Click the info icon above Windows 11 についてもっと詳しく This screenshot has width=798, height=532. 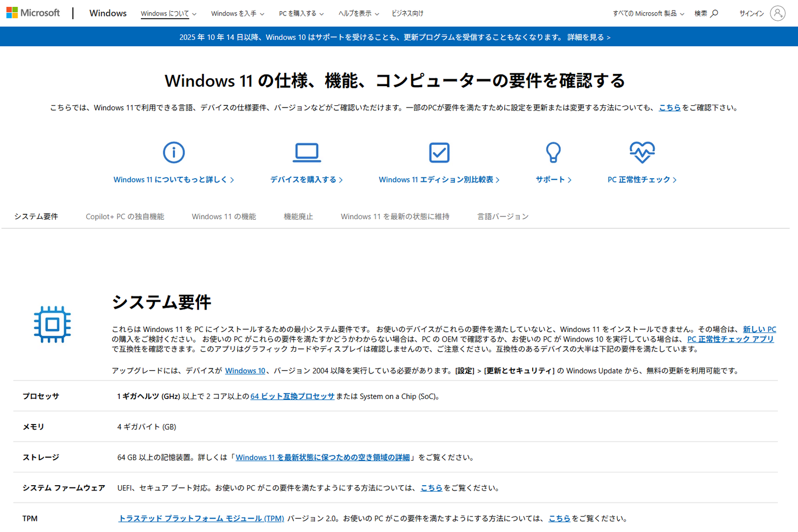pyautogui.click(x=173, y=153)
